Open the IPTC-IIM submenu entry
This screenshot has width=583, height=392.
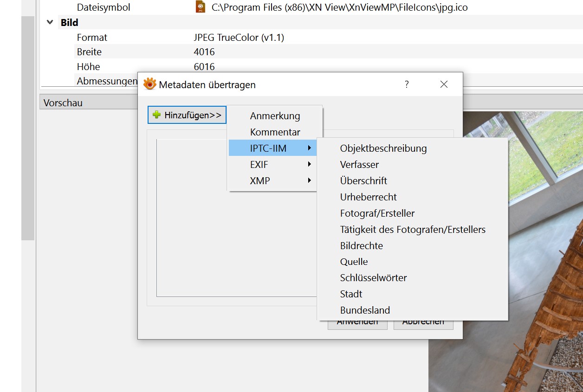click(x=273, y=148)
